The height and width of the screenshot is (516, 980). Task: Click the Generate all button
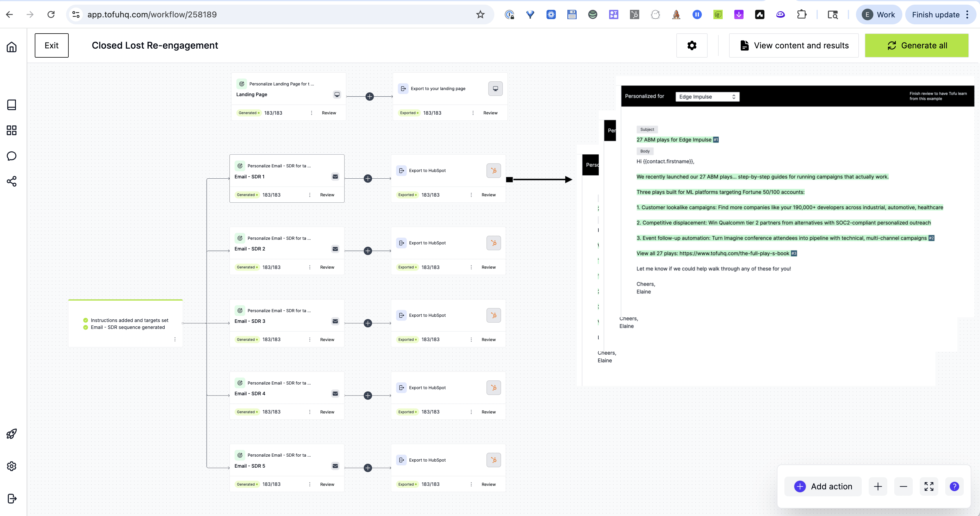tap(917, 46)
